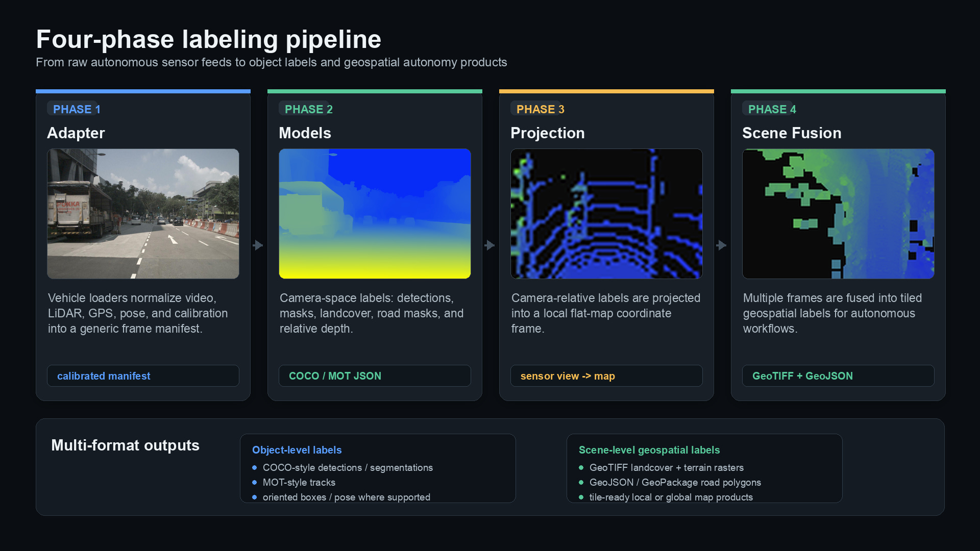980x551 pixels.
Task: Click the 'MOT-style tracks' bullet
Action: click(x=294, y=483)
